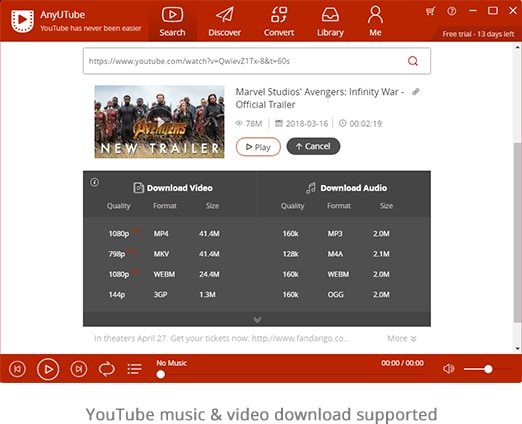Mute with the speaker volume icon
The height and width of the screenshot is (424, 522).
point(449,369)
